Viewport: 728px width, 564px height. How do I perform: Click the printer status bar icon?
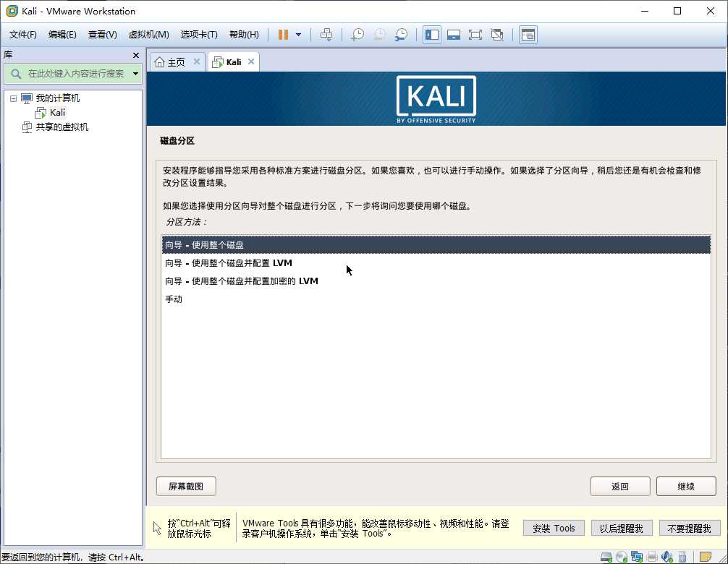point(652,557)
